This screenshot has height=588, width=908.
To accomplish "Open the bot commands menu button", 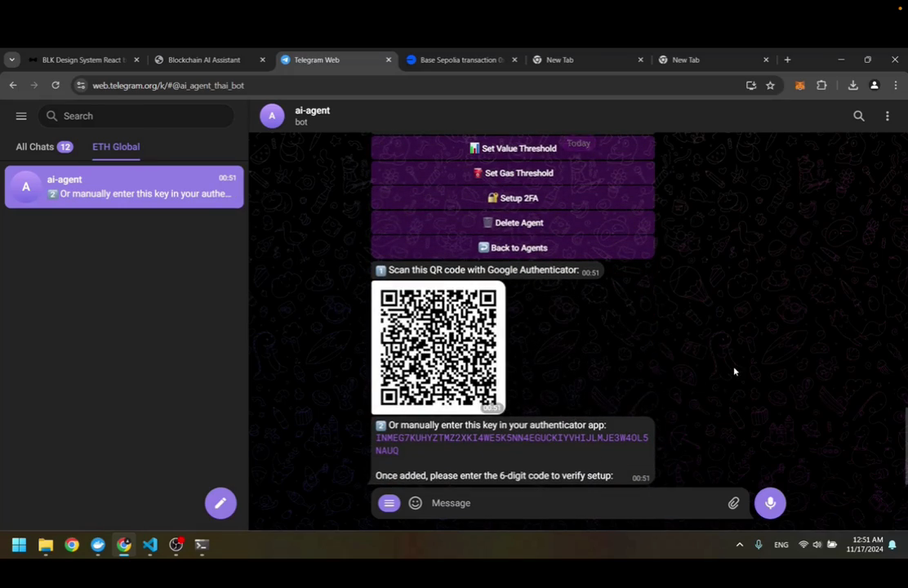I will click(389, 503).
